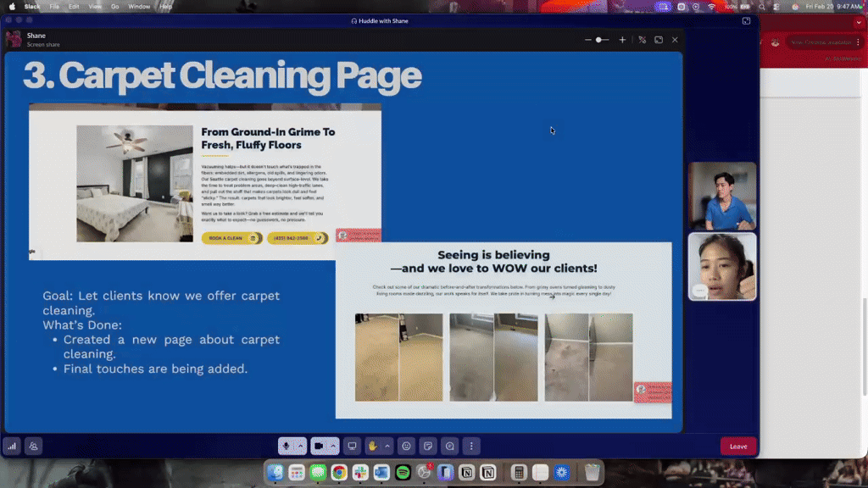The image size is (868, 488).
Task: Open the File menu
Action: click(54, 7)
